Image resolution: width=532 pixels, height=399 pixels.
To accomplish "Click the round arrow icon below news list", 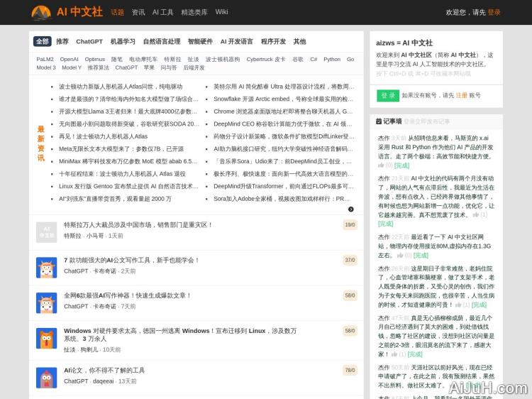I will (351, 209).
